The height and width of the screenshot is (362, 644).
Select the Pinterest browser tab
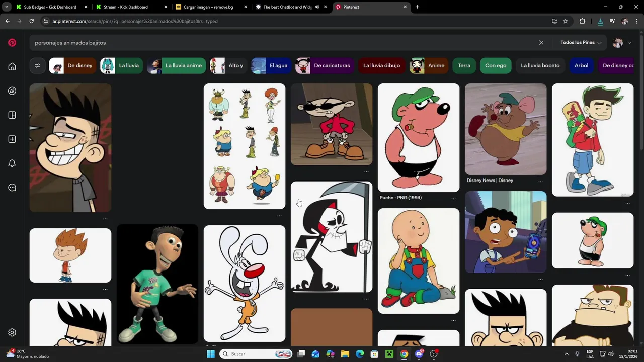click(370, 7)
